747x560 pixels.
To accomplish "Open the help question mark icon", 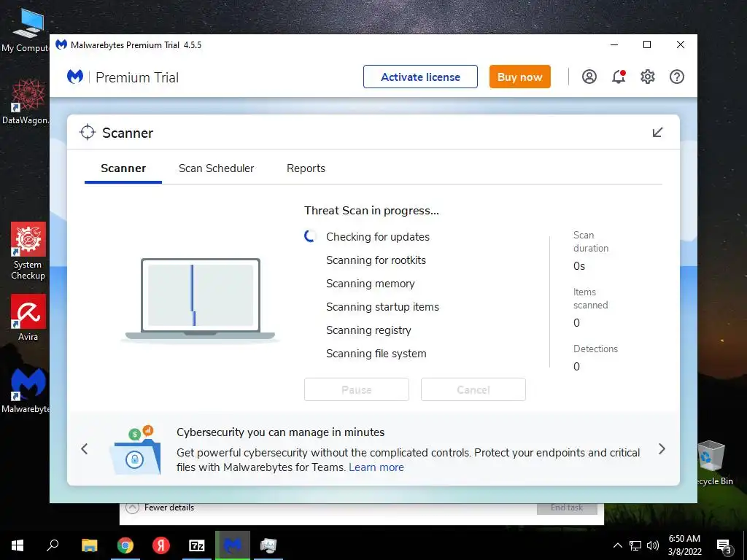I will [x=676, y=77].
